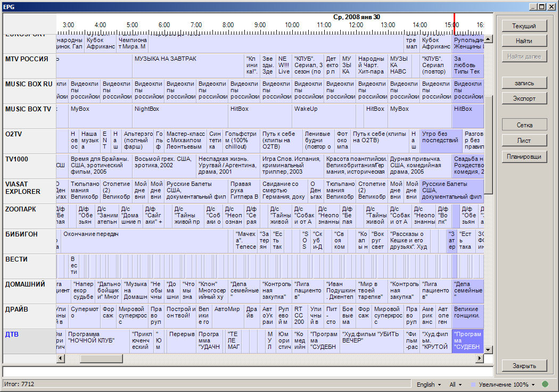The image size is (559, 392).
Task: Select the Ленивые будни programme
Action: pos(318,141)
